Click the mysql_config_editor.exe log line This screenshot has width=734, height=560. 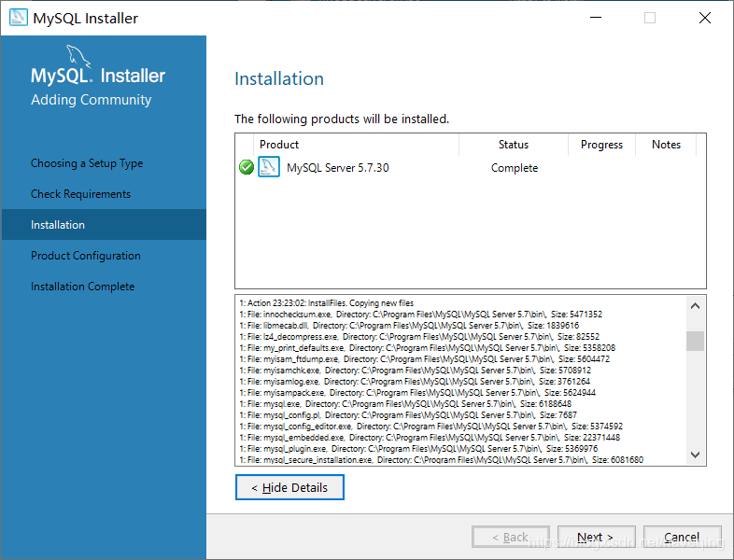[431, 427]
